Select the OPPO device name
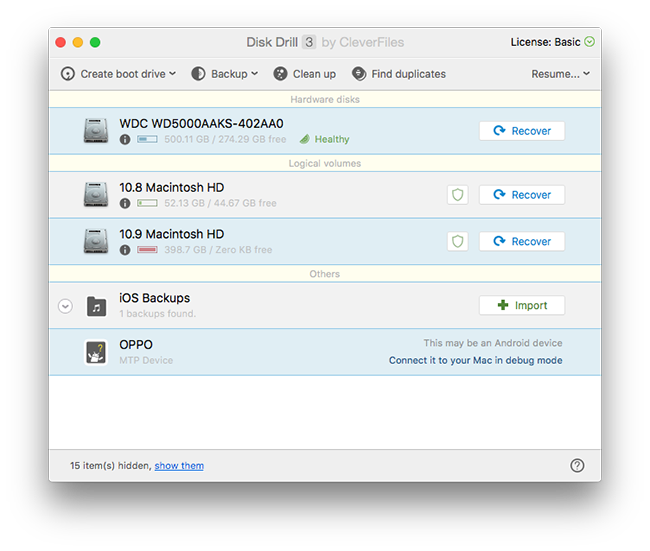650x551 pixels. 136,345
